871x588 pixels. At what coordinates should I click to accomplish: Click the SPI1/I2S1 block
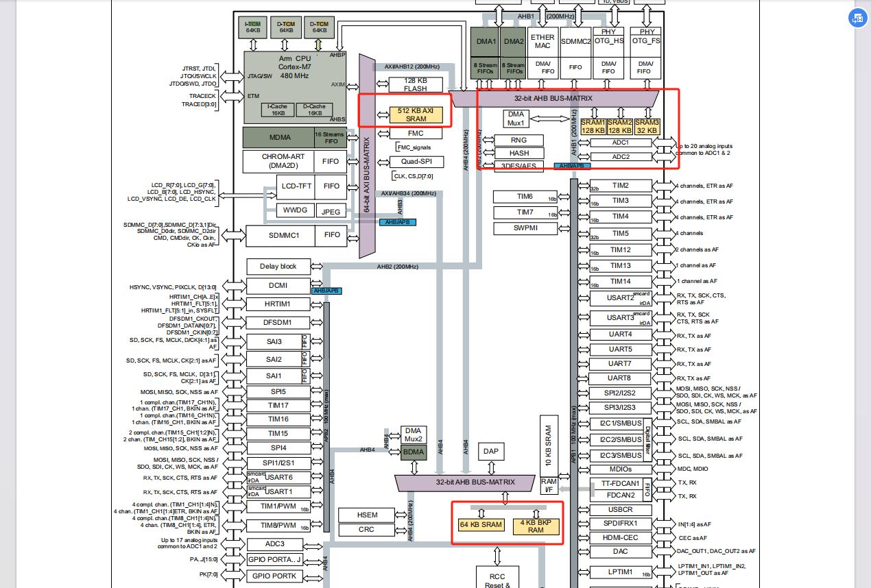click(278, 463)
